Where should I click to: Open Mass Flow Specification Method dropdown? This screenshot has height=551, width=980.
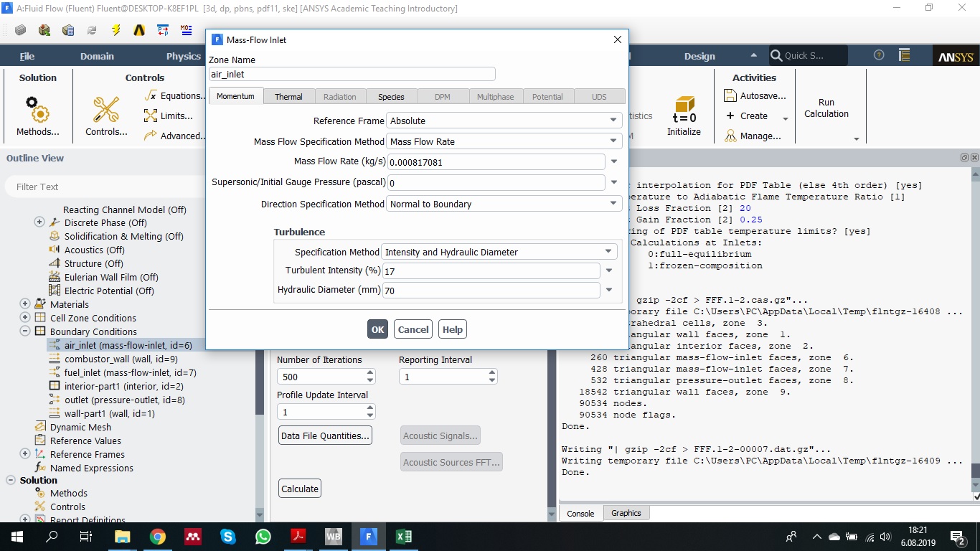[x=504, y=141]
